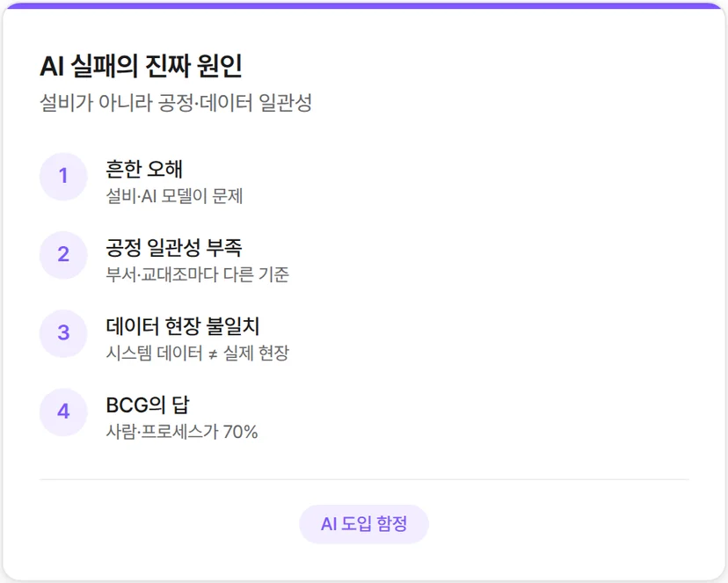728x583 pixels.
Task: Select the item title 'BCG의 답'
Action: 148,404
